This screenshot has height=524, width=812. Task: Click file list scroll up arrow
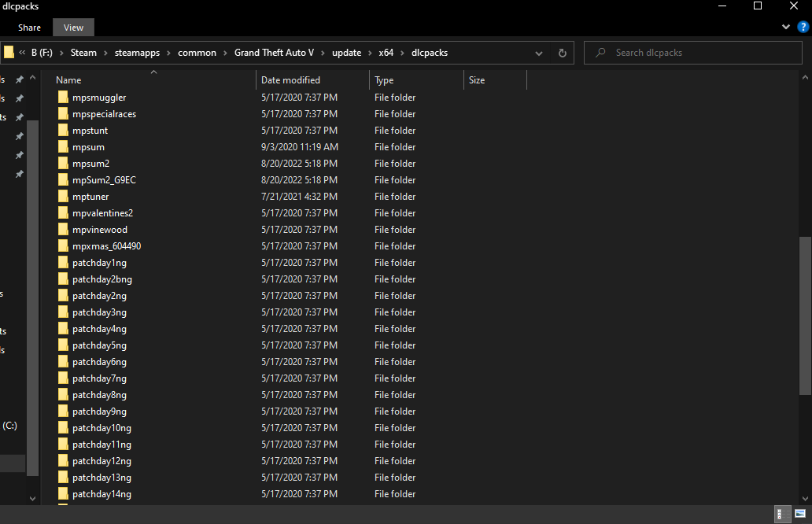pyautogui.click(x=805, y=78)
